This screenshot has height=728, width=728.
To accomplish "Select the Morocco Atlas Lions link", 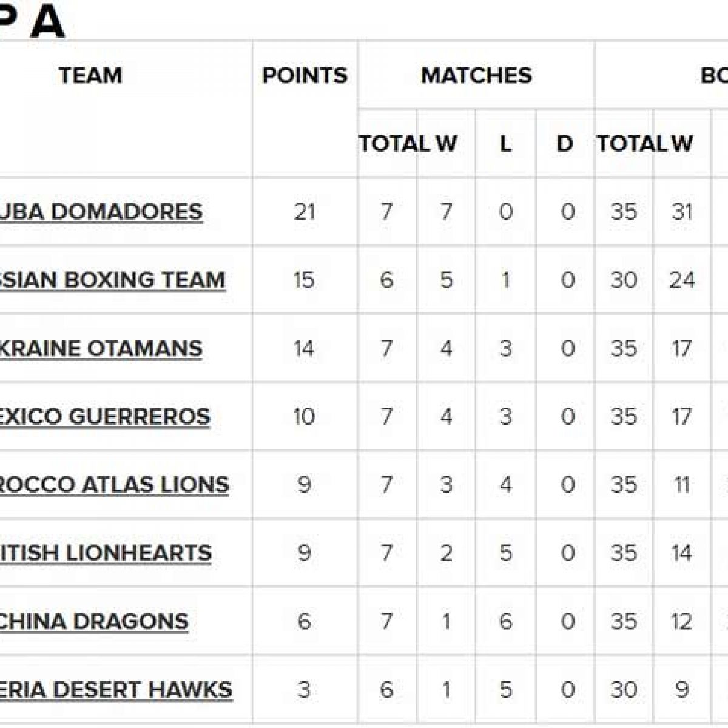I will coord(114,485).
